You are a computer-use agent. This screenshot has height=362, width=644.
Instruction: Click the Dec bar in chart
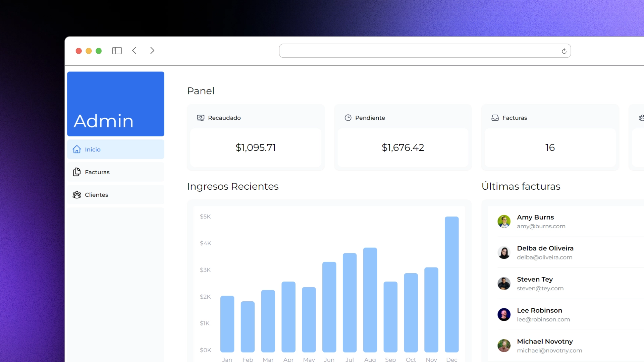point(451,284)
